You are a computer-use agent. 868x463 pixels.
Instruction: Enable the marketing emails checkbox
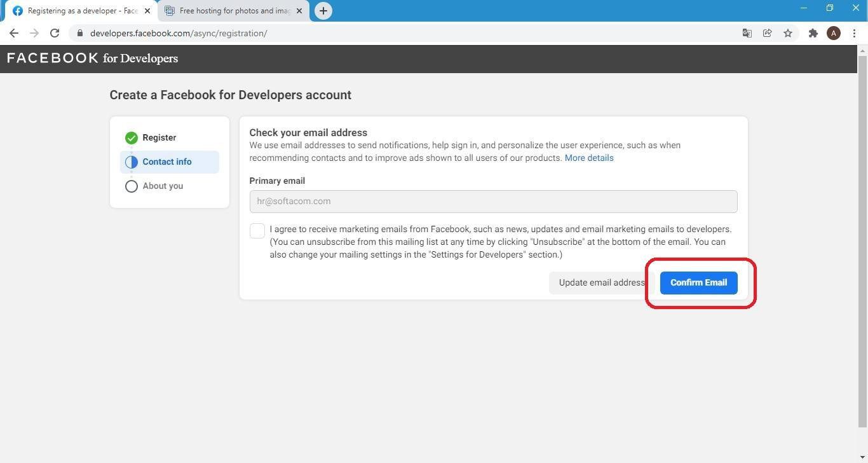(x=257, y=231)
